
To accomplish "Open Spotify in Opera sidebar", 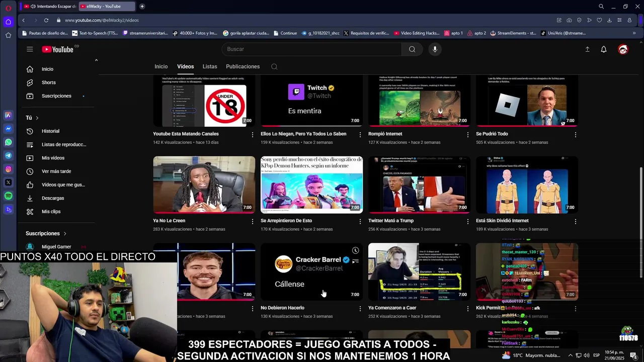I will click(x=8, y=196).
